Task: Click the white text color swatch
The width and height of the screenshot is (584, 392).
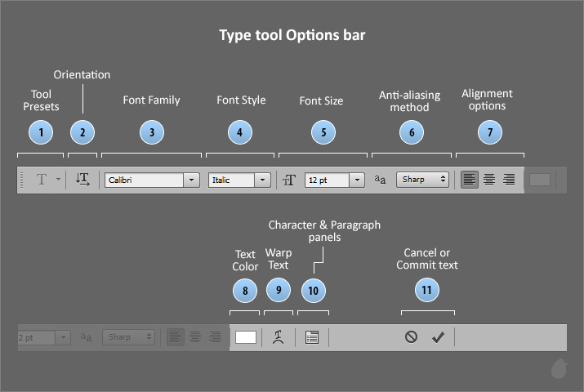Action: click(246, 336)
